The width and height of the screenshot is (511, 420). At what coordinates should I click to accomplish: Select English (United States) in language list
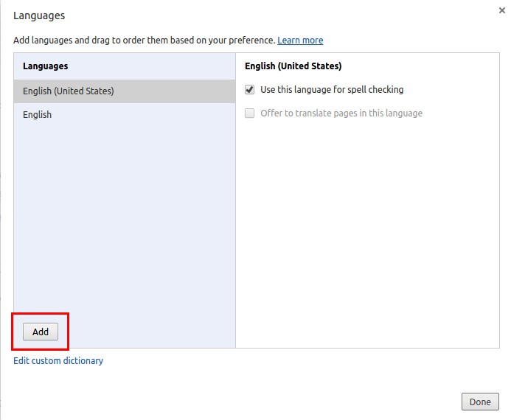tap(69, 91)
